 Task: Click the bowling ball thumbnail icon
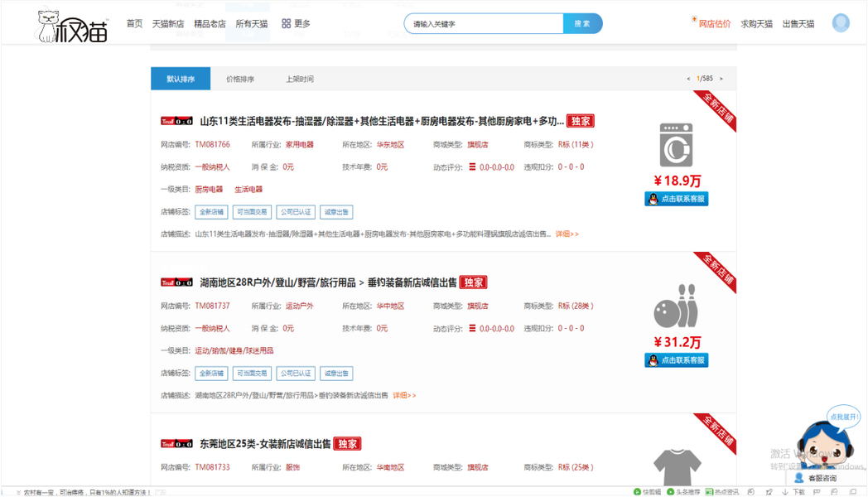(676, 306)
